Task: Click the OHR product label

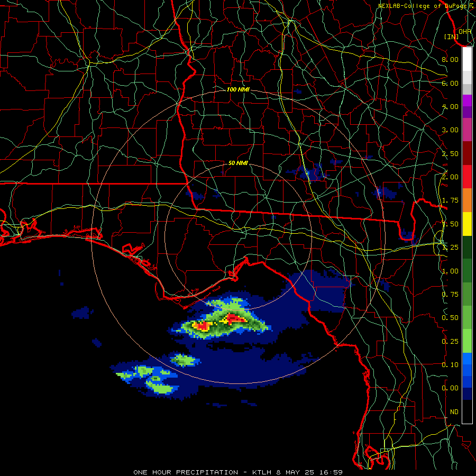Action: [465, 31]
